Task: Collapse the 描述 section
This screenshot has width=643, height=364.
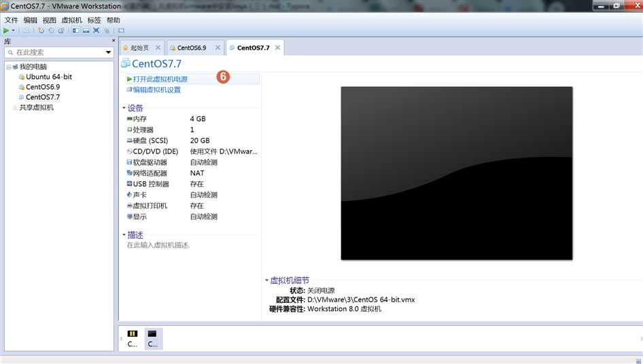Action: [124, 235]
